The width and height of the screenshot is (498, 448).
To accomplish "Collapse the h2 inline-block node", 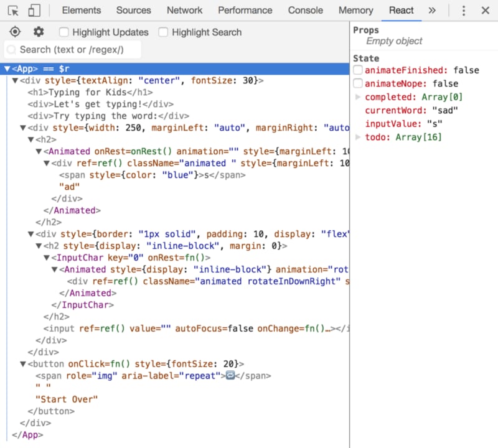I will 39,246.
